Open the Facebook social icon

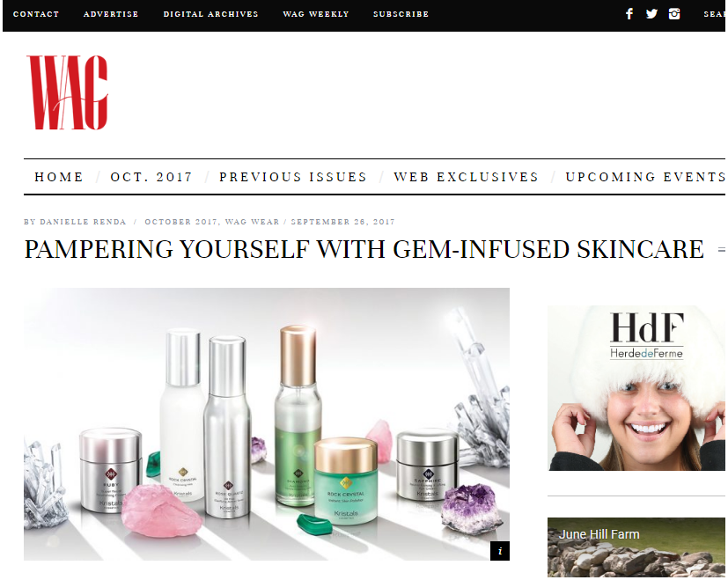coord(629,14)
